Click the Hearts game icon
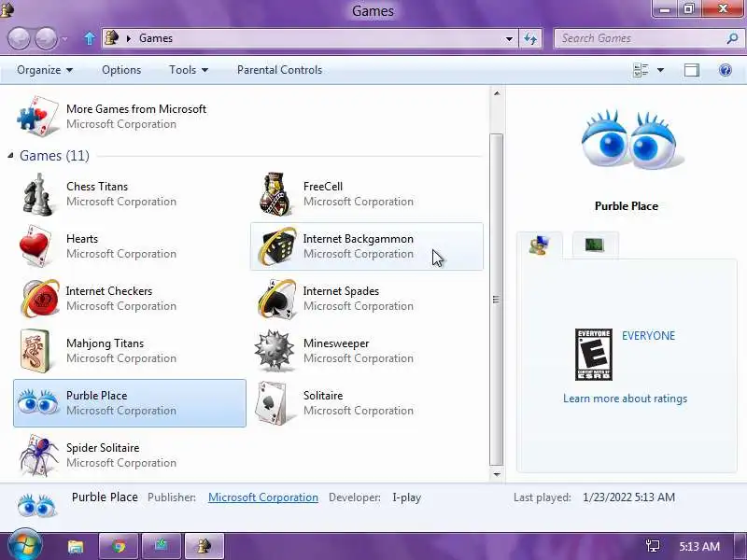Image resolution: width=747 pixels, height=560 pixels. point(35,246)
